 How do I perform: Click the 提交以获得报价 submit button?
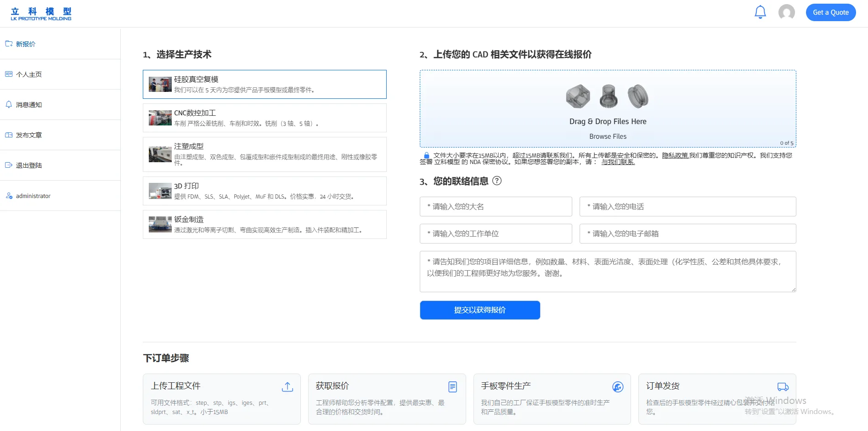479,310
